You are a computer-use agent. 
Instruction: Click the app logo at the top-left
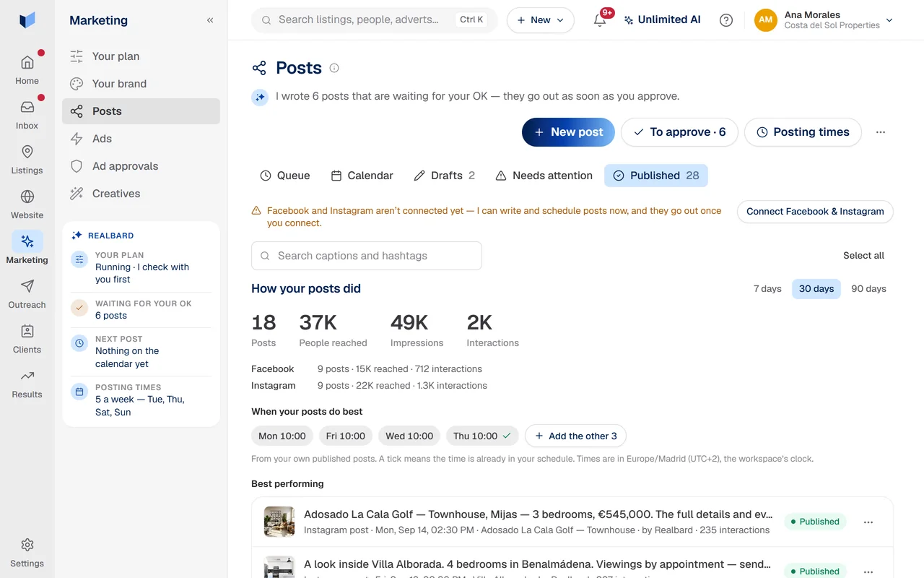point(27,20)
